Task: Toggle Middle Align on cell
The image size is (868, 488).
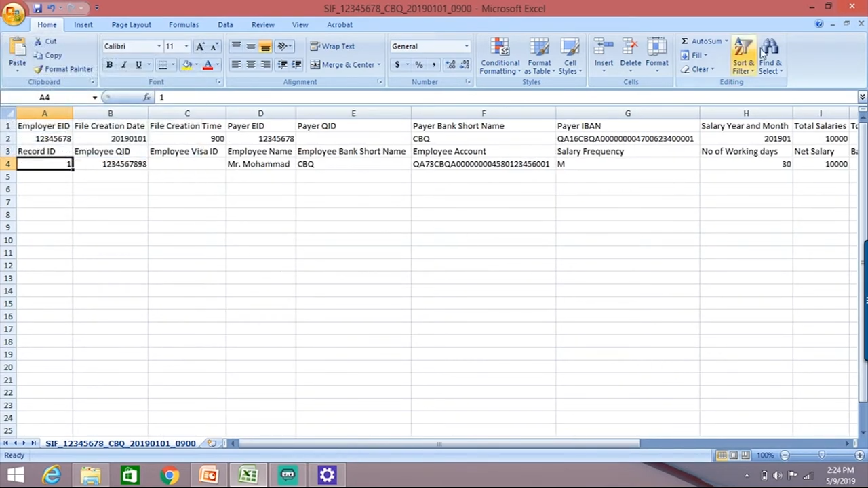Action: (251, 46)
